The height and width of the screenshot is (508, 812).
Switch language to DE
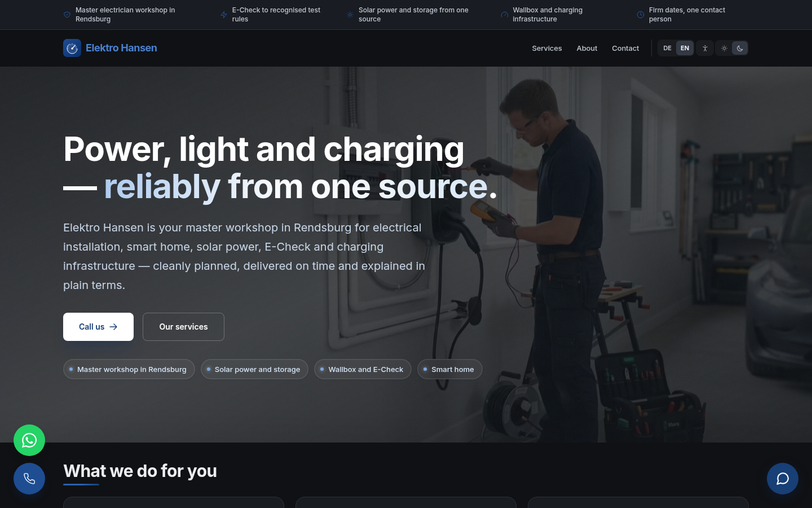667,48
